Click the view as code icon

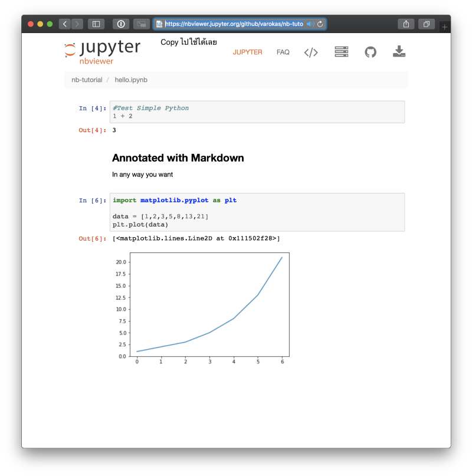(x=311, y=52)
